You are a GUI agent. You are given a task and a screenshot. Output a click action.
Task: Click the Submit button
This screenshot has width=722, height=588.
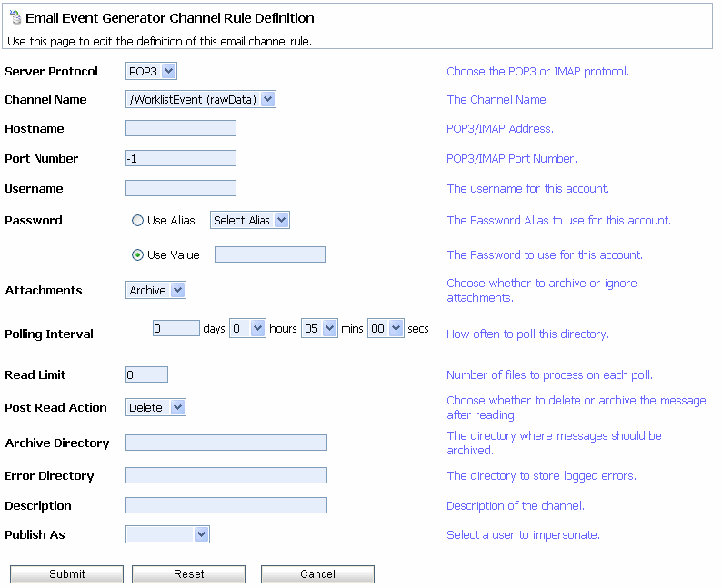pos(66,574)
